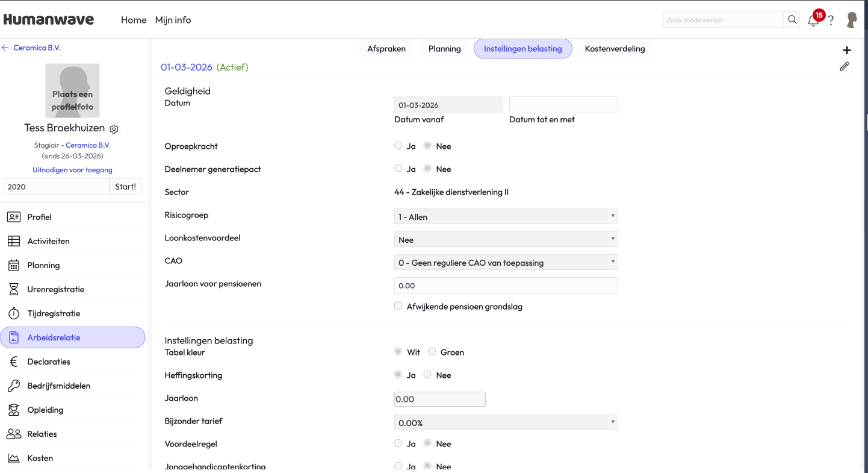This screenshot has width=868, height=473.
Task: Select Ja for Oproepkracht
Action: point(398,145)
